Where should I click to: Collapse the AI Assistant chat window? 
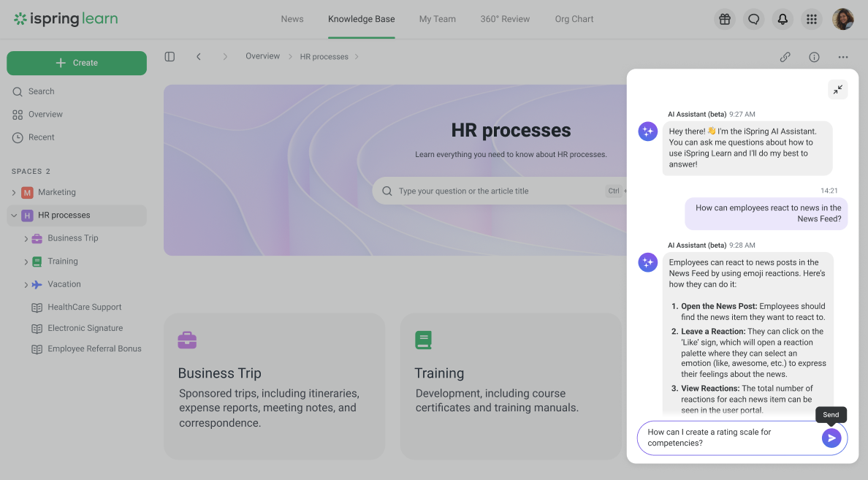point(837,89)
